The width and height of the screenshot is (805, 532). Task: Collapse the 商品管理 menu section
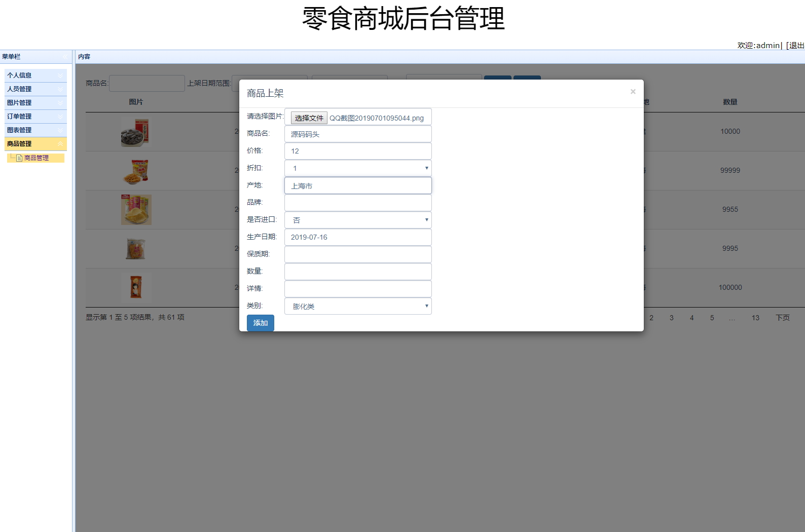[x=35, y=144]
